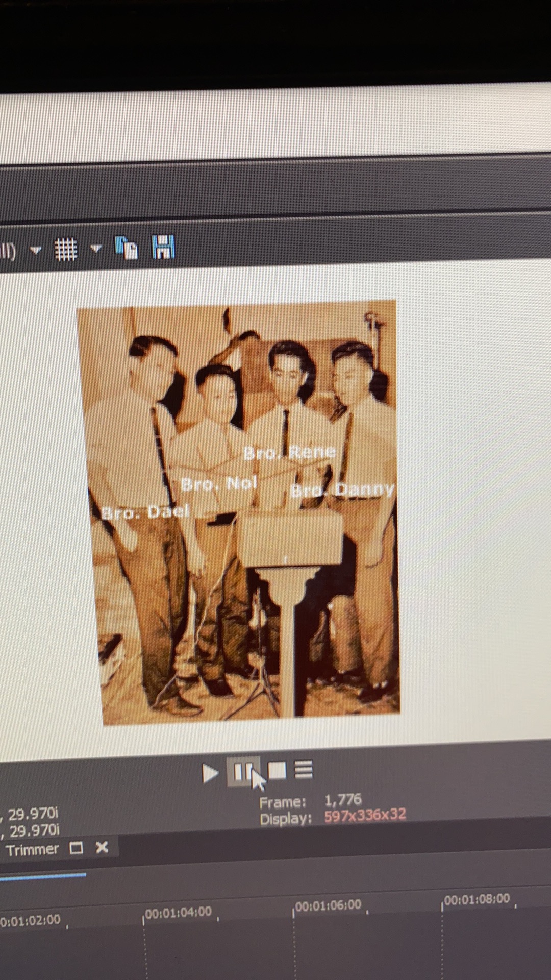Stop playback with the square button
The image size is (551, 980).
[x=277, y=771]
